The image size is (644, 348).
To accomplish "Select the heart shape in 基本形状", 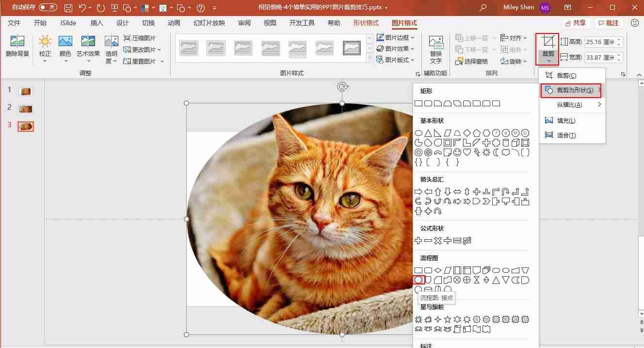I will [x=467, y=152].
